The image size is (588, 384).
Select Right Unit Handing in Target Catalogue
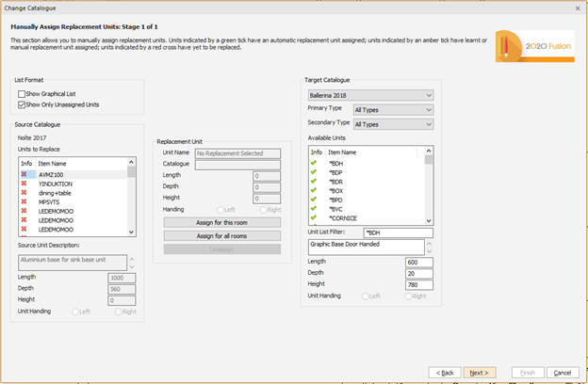point(408,296)
